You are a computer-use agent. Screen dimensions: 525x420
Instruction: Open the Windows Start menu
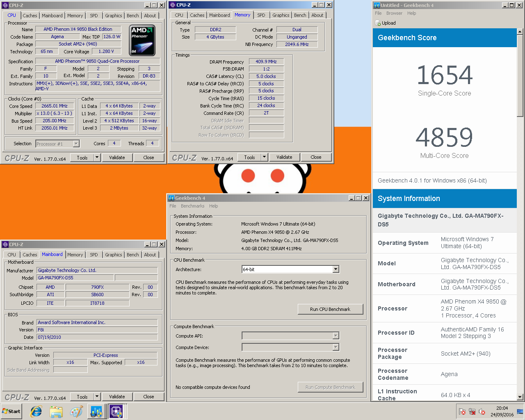coord(11,411)
